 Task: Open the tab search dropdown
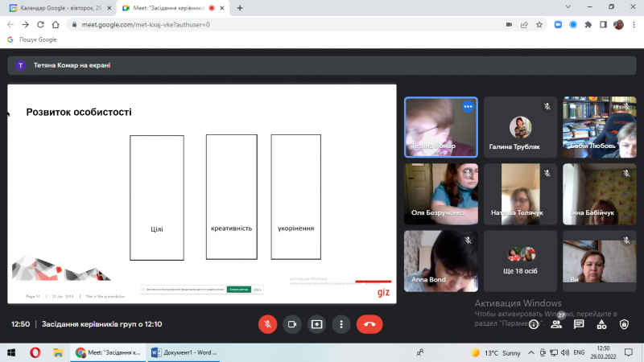568,7
